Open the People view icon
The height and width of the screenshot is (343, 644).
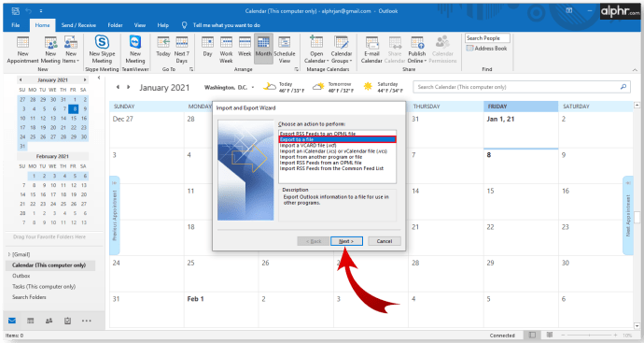coord(49,321)
